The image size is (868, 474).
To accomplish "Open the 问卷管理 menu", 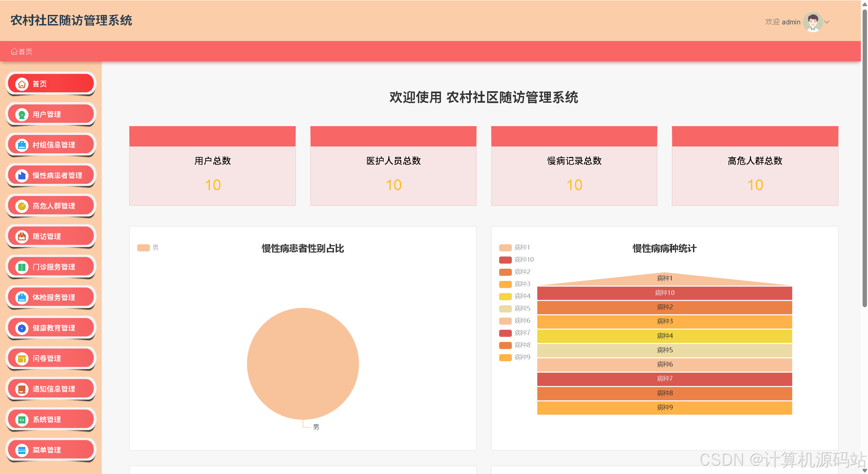I will pyautogui.click(x=51, y=359).
